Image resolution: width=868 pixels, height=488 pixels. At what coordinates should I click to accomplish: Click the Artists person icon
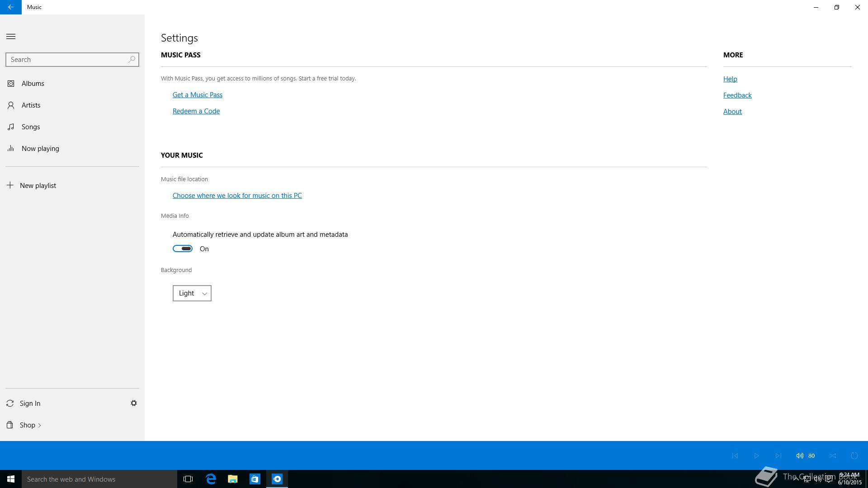[x=11, y=105]
